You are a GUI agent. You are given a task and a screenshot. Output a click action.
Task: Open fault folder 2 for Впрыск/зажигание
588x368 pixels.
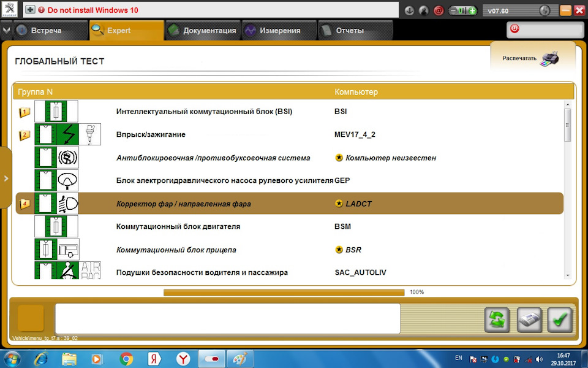(24, 135)
